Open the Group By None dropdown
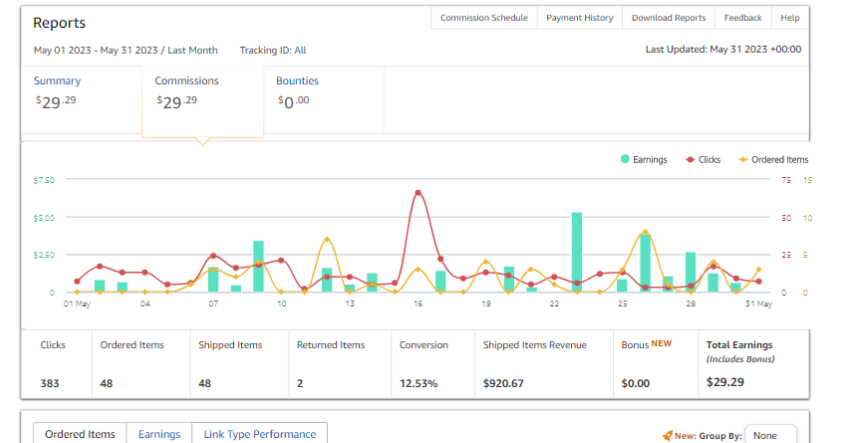Image resolution: width=858 pixels, height=443 pixels. (770, 435)
